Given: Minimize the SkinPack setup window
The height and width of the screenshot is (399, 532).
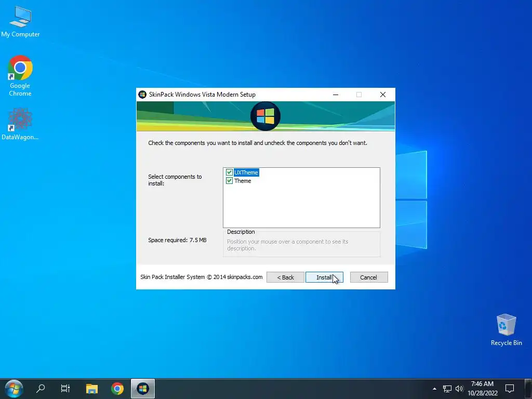Looking at the screenshot, I should (x=336, y=95).
